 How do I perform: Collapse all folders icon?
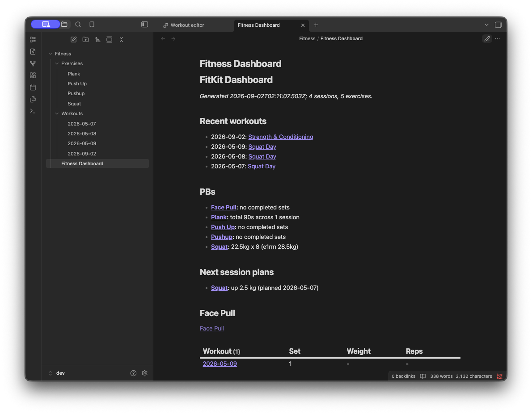click(x=122, y=40)
